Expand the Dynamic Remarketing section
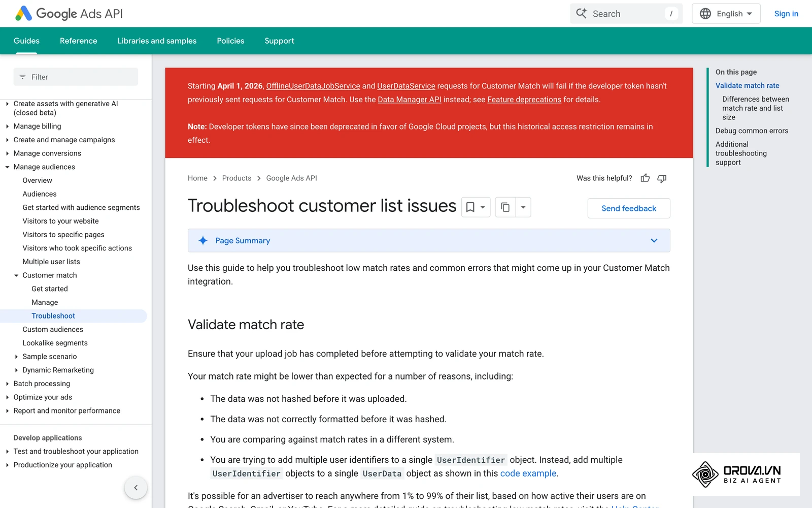This screenshot has height=508, width=812. coord(16,370)
